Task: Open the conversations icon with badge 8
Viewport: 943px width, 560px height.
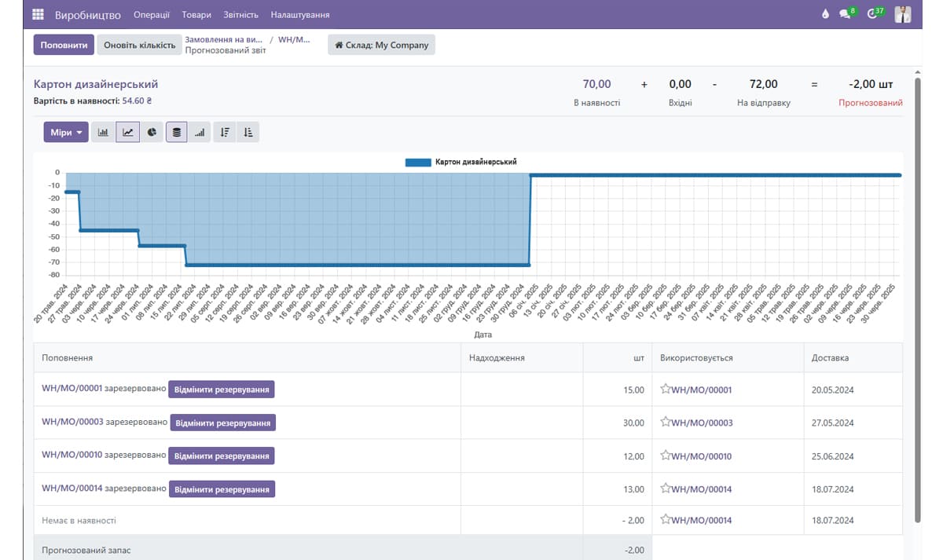Action: tap(846, 15)
